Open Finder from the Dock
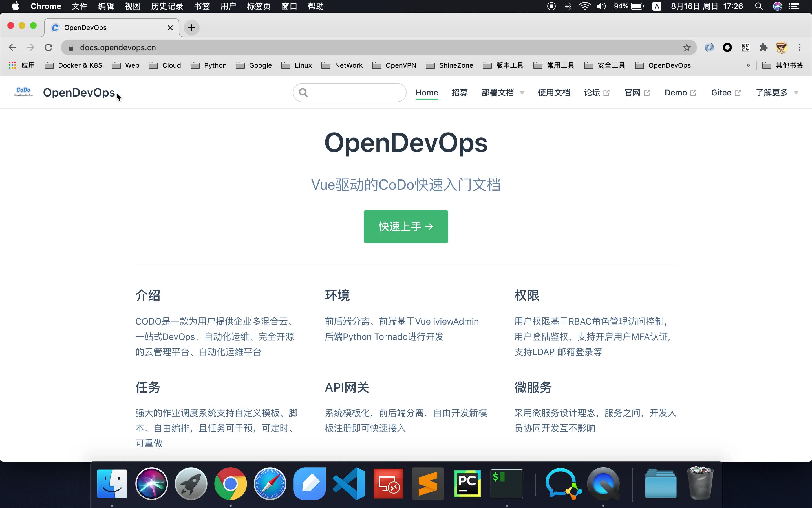Image resolution: width=812 pixels, height=508 pixels. click(x=112, y=483)
